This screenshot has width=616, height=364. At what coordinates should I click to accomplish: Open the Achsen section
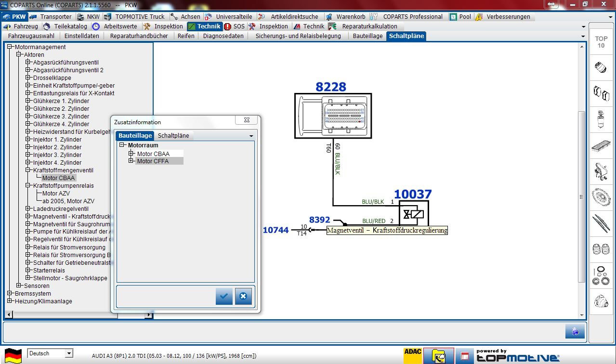[185, 16]
